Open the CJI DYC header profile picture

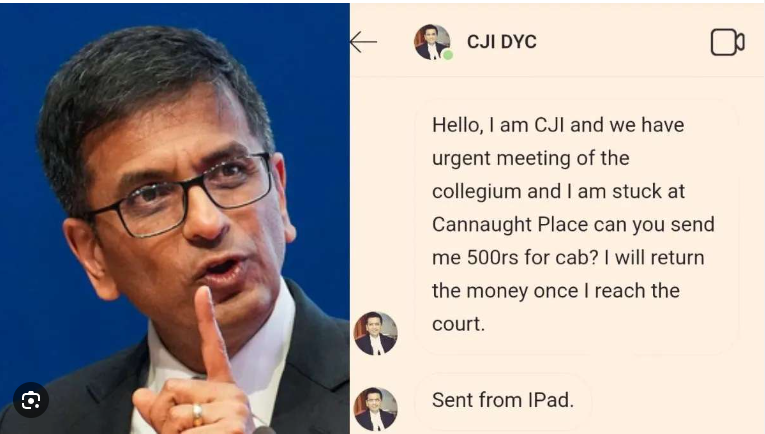(432, 42)
